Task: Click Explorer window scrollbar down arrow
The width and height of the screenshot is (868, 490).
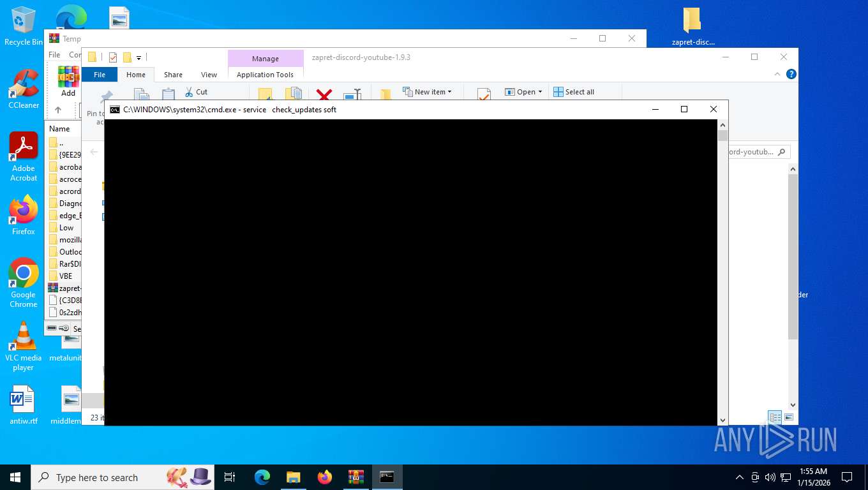Action: coord(793,405)
